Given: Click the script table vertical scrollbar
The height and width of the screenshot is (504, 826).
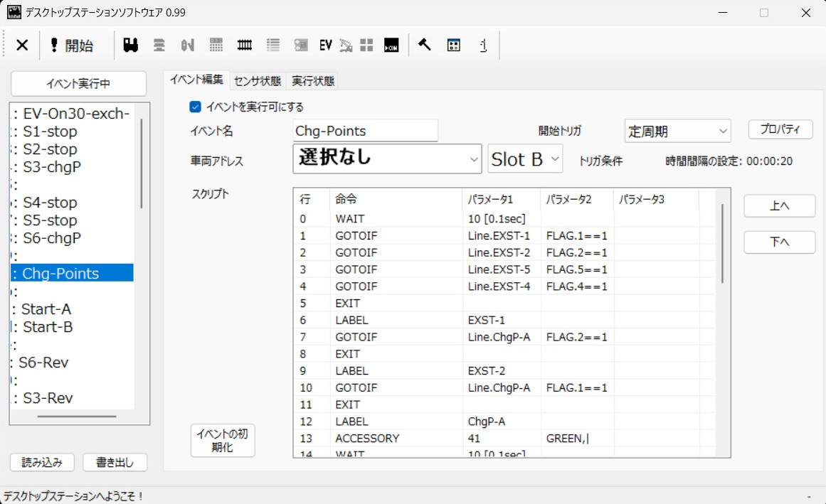Looking at the screenshot, I should (722, 244).
